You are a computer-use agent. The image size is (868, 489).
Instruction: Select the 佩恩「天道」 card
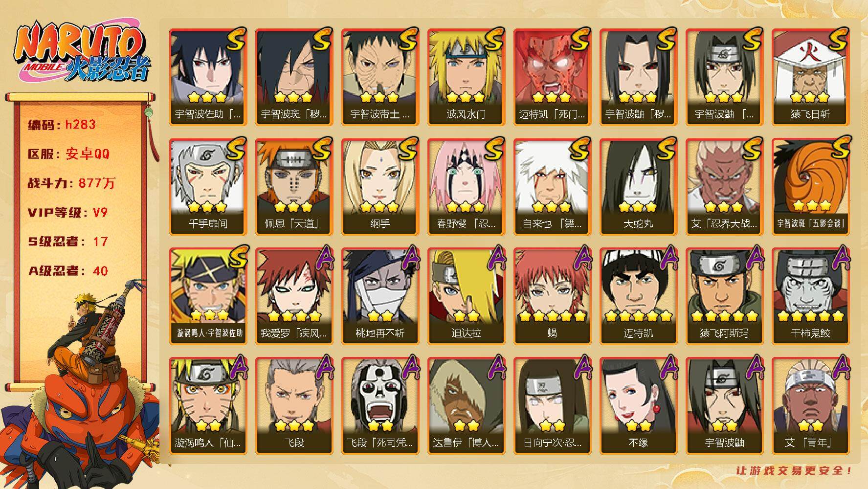[x=294, y=187]
